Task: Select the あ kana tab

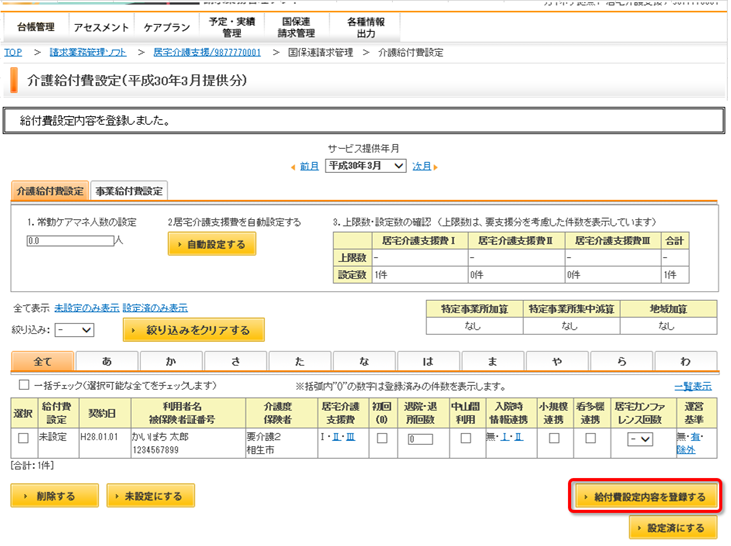Action: pyautogui.click(x=107, y=361)
